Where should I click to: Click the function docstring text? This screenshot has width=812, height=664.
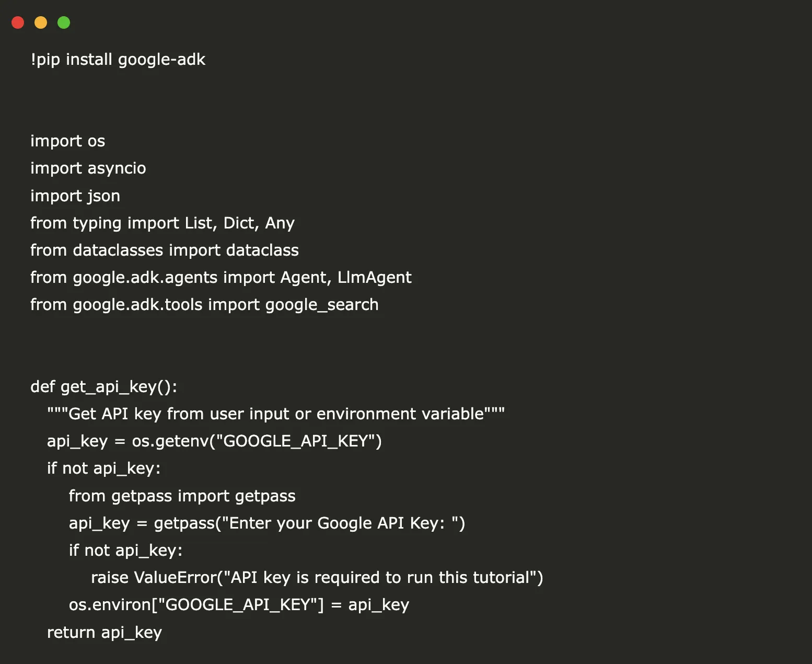tap(275, 414)
